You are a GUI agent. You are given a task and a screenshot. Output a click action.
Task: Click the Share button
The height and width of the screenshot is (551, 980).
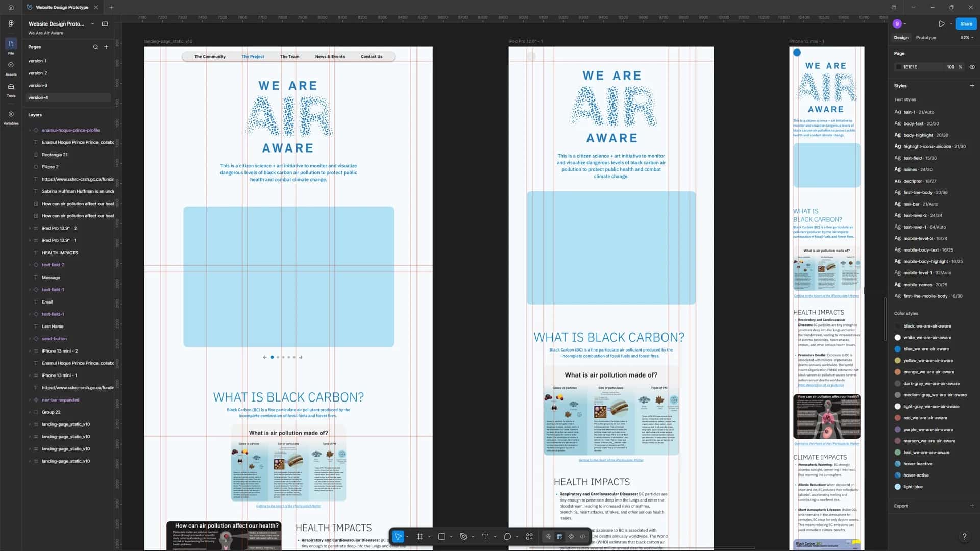[966, 23]
